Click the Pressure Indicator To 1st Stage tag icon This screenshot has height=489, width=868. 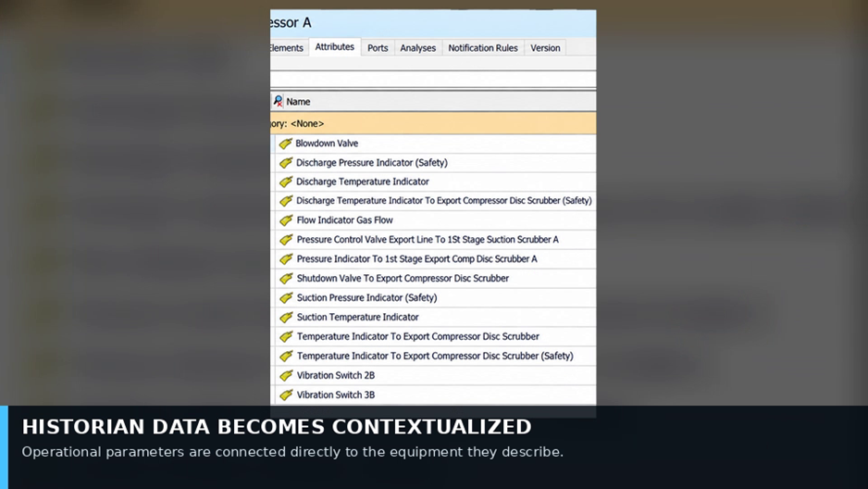286,259
